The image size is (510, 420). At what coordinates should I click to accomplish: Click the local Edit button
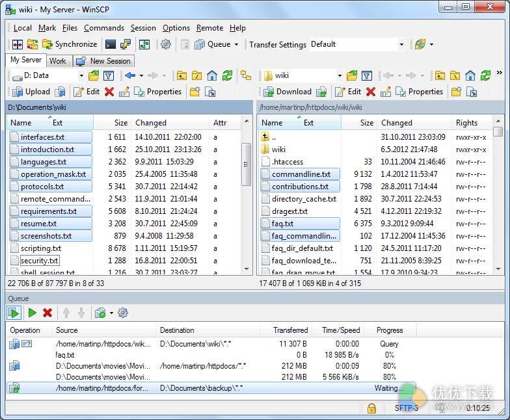coord(87,92)
